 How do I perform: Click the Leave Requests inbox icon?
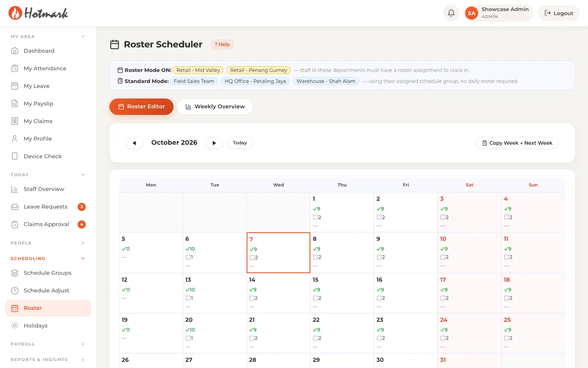point(15,206)
